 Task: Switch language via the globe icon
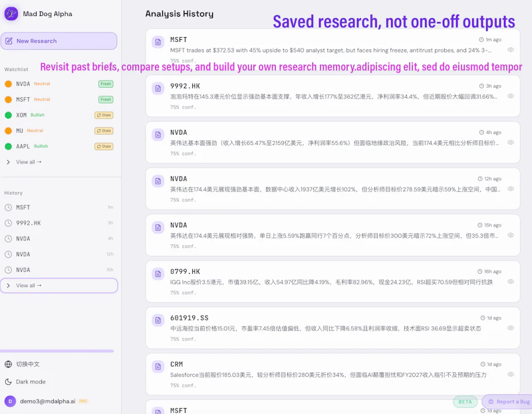click(8, 363)
